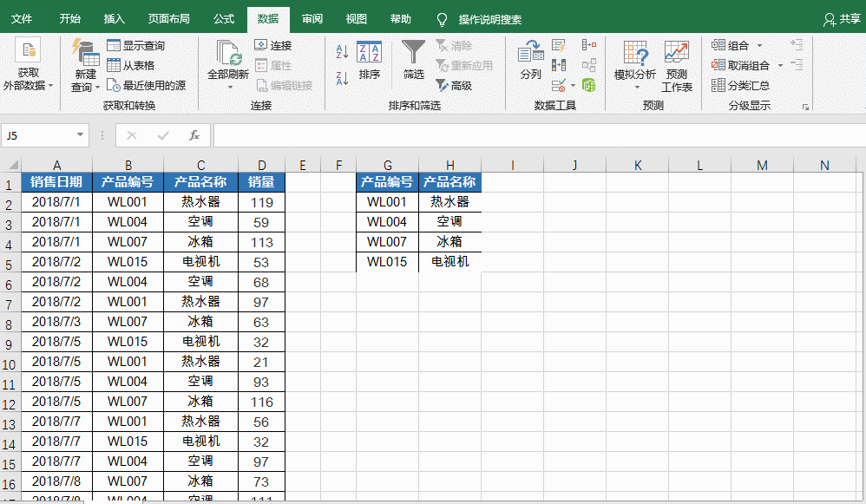
Task: Click the Remove Duplicates icon
Action: point(558,65)
